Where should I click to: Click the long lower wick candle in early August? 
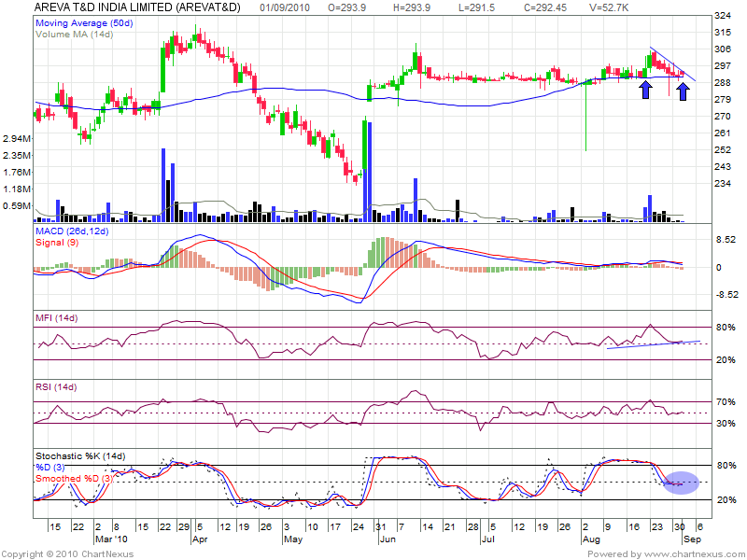click(x=585, y=117)
